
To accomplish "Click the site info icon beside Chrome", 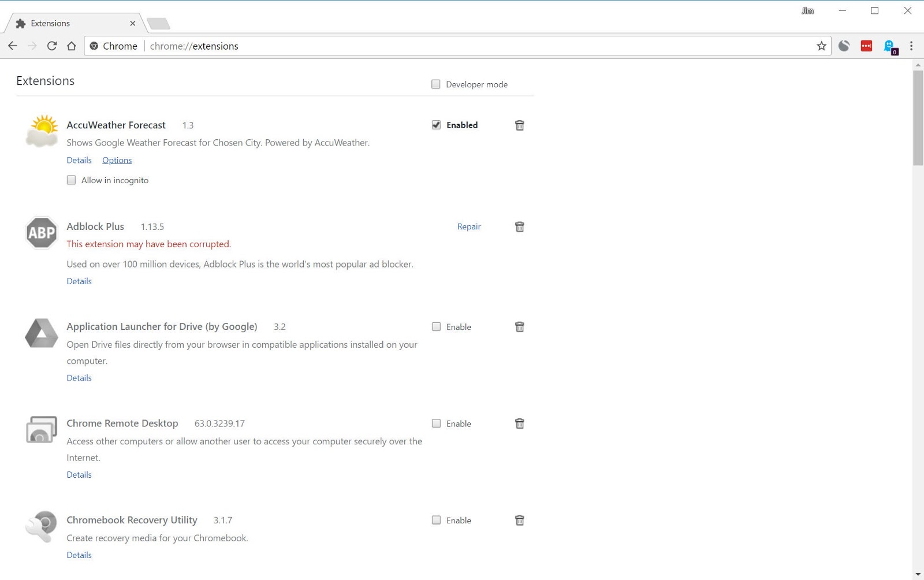I will [x=94, y=46].
